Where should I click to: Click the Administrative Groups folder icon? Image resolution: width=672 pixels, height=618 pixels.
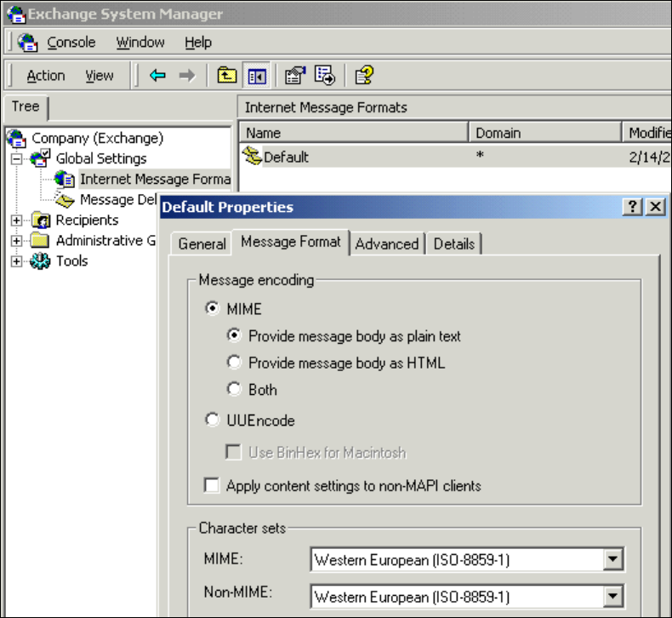[40, 240]
